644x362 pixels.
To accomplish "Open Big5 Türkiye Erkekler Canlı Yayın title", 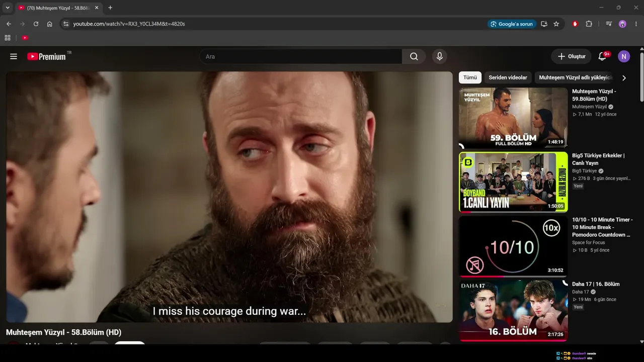I will (598, 159).
